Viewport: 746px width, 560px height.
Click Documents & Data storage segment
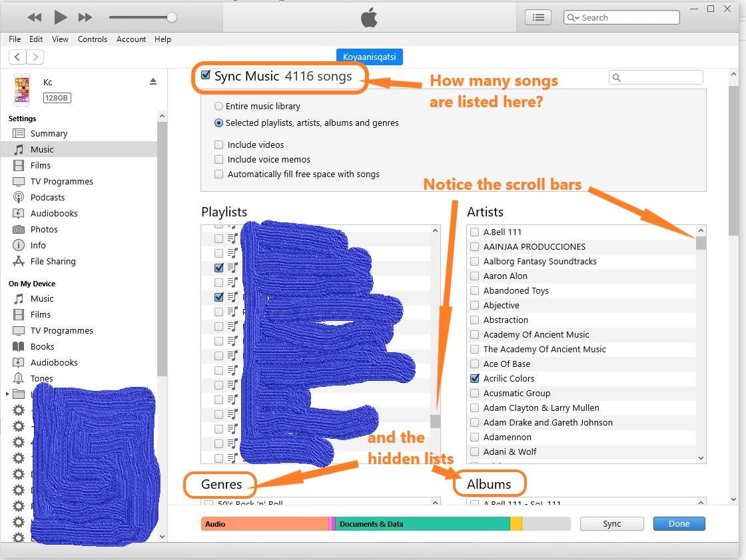[x=422, y=524]
